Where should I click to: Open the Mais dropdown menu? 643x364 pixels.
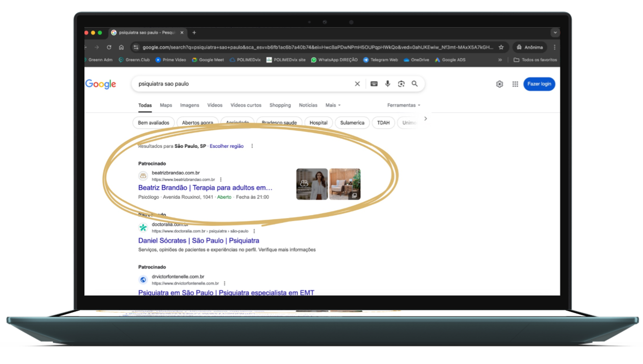(333, 105)
